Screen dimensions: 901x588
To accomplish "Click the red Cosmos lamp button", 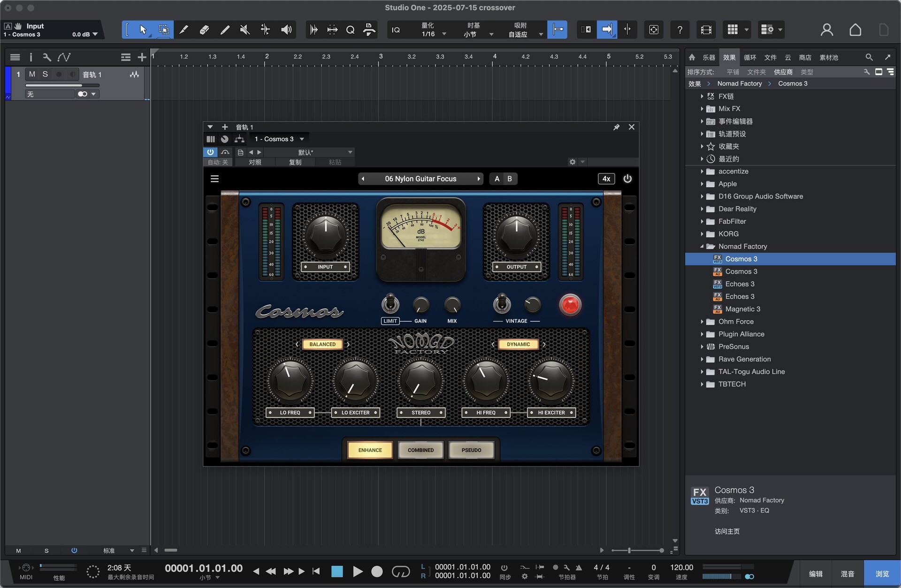I will pos(570,305).
